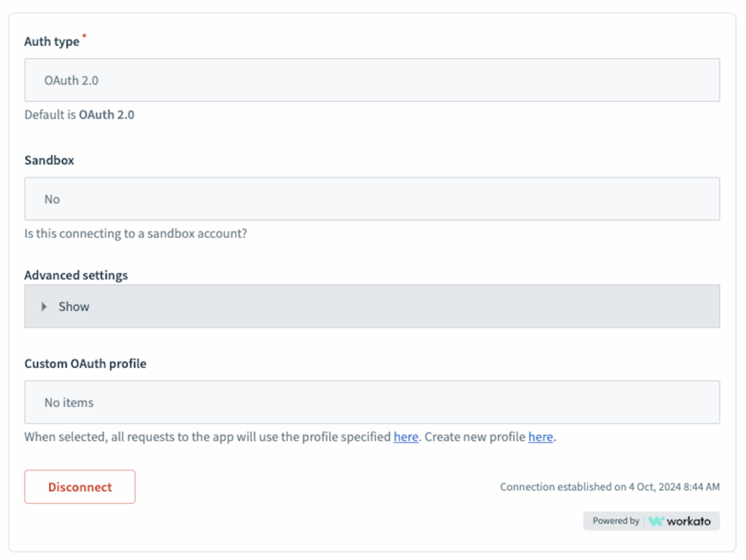Open the Custom OAuth profile dropdown

[372, 402]
